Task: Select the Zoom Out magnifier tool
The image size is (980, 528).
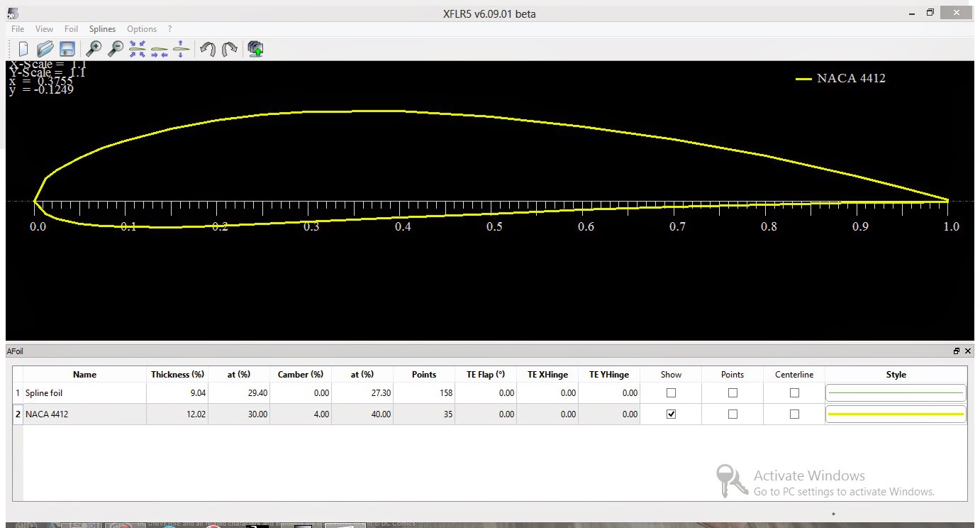Action: (115, 48)
